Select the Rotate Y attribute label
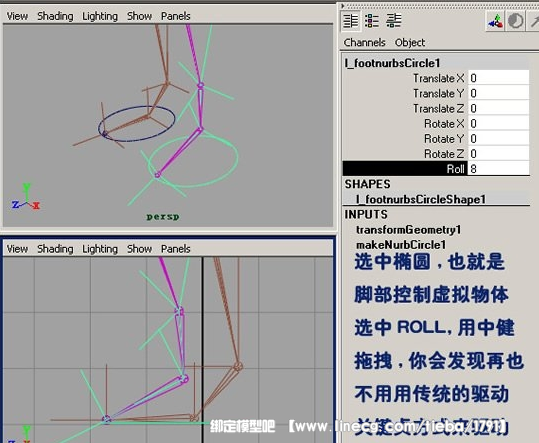Screen dimensions: 539x443 coord(444,139)
